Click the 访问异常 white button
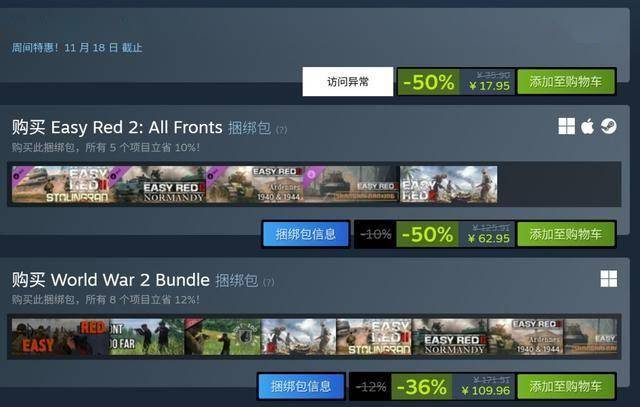Image resolution: width=640 pixels, height=407 pixels. tap(348, 82)
